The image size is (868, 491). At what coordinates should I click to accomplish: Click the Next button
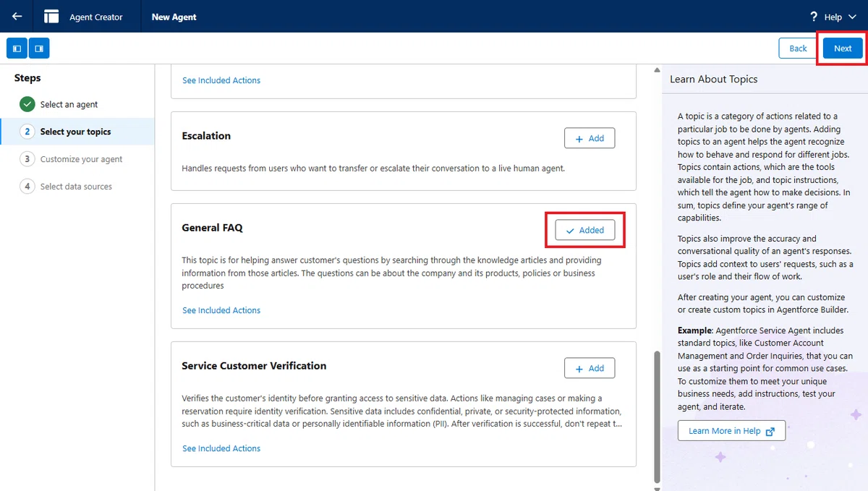(x=843, y=48)
